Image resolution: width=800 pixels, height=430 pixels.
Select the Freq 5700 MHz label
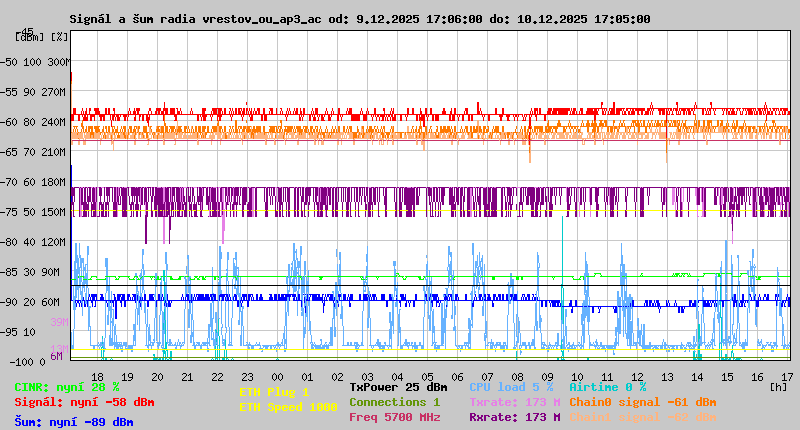click(x=394, y=417)
